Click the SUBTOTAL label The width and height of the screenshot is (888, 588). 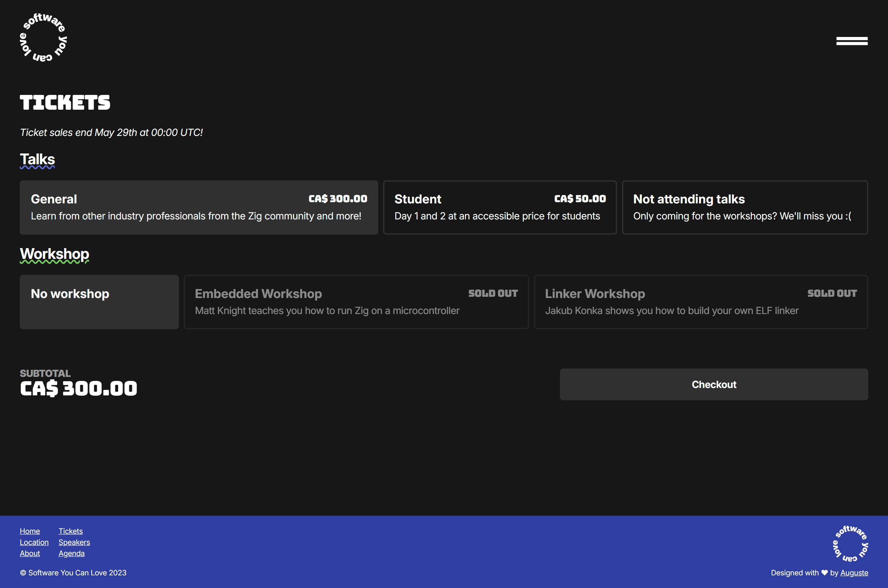pos(45,373)
